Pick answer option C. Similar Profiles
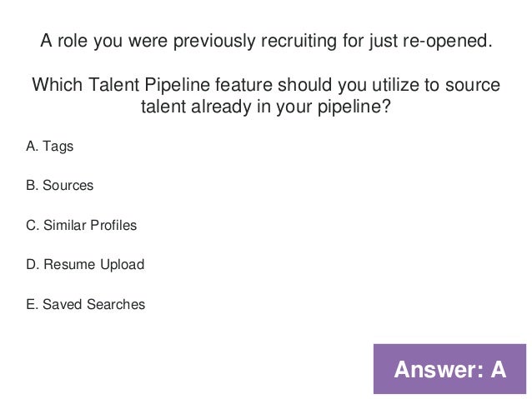532x399 pixels. click(82, 226)
